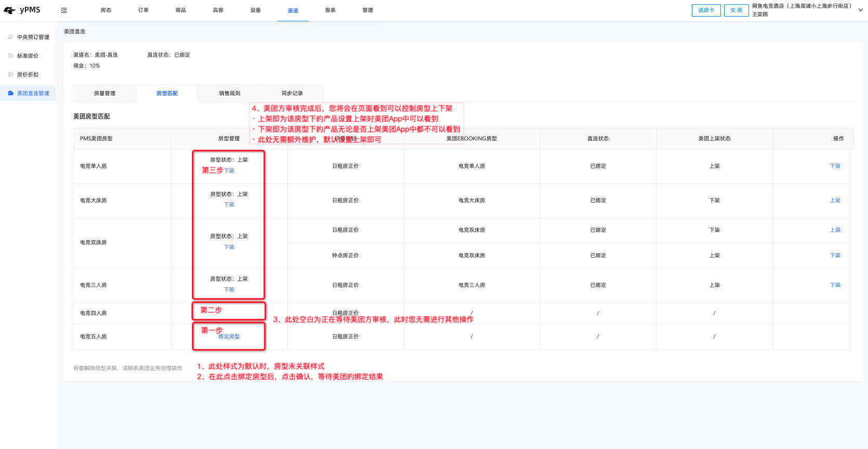Collapse the sidebar with the menu fold icon
The image size is (868, 449).
point(64,10)
